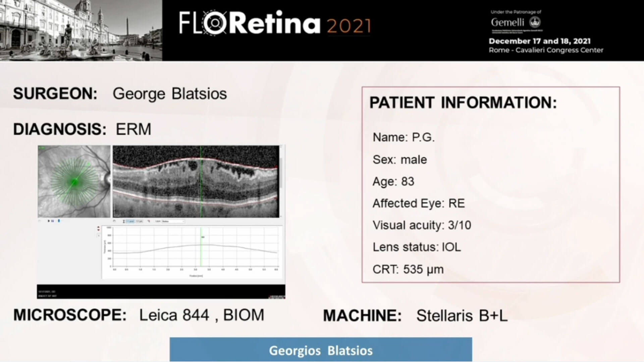This screenshot has height=362, width=644.
Task: Click the 'SURGEON:' label
Action: pos(55,94)
